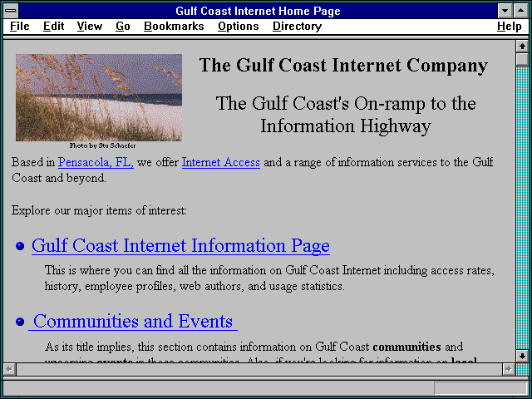The width and height of the screenshot is (532, 399).
Task: Open the Directory menu
Action: [298, 27]
